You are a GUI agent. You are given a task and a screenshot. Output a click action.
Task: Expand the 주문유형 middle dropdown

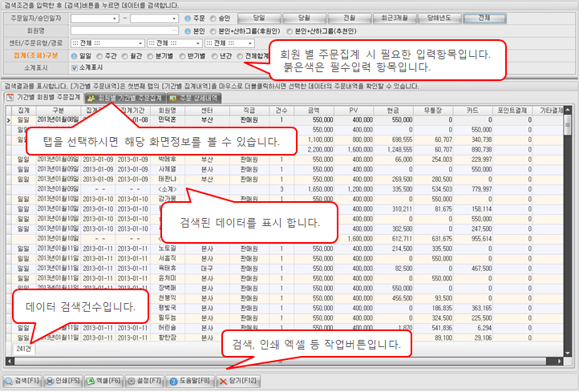[198, 43]
